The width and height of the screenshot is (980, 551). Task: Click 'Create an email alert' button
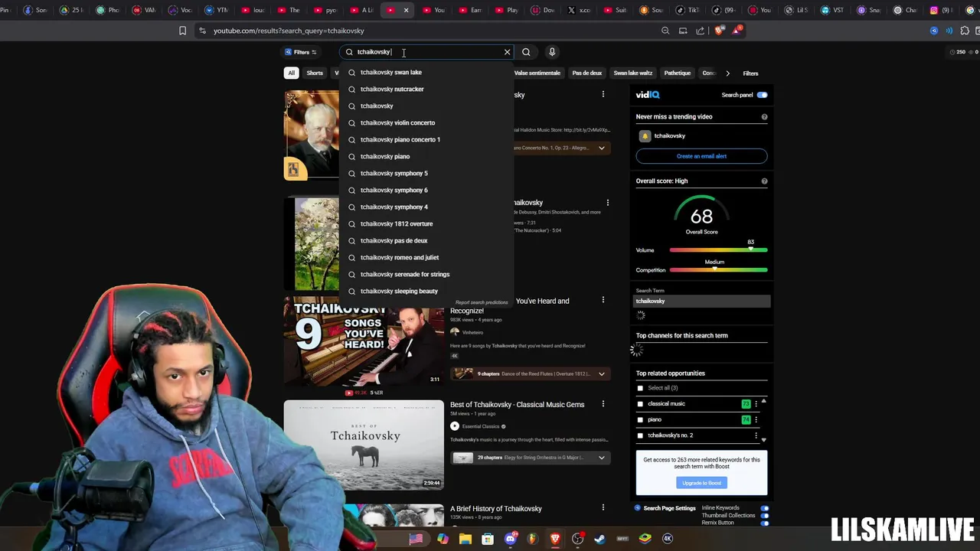pyautogui.click(x=701, y=156)
